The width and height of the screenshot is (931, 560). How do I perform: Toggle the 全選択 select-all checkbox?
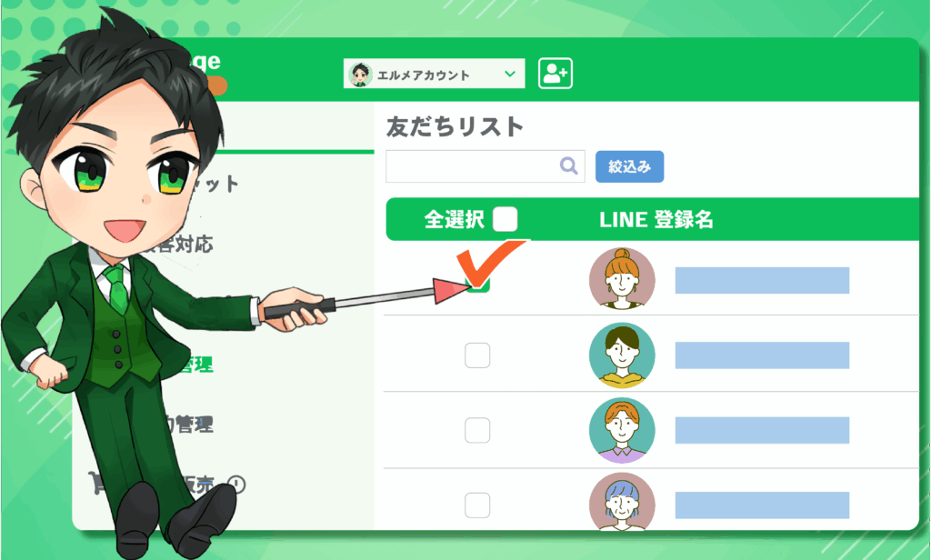click(505, 219)
